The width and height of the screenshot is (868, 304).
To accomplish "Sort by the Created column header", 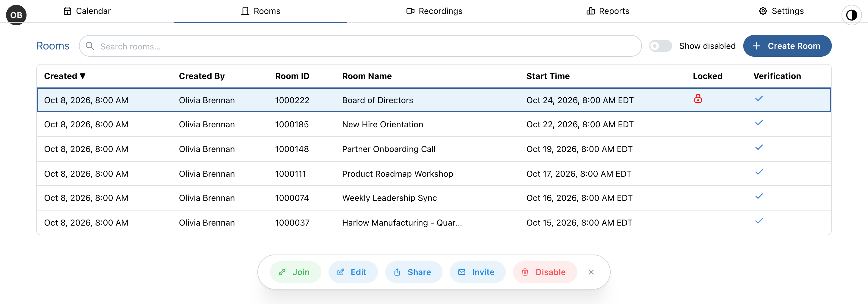I will point(65,76).
